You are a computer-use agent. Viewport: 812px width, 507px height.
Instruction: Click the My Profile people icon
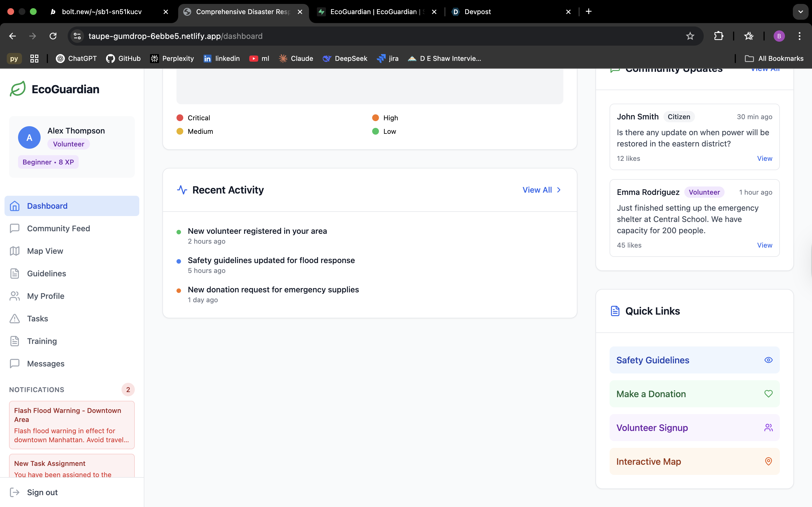click(15, 296)
